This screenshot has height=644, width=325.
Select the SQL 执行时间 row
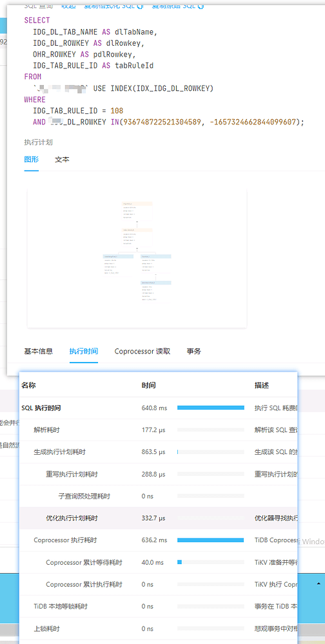coord(158,408)
